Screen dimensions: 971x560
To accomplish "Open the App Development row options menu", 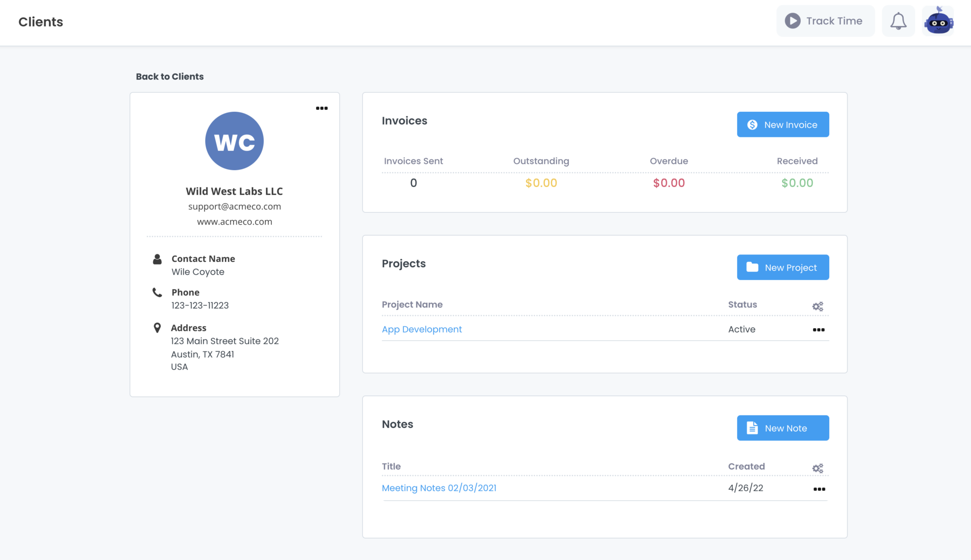I will [818, 329].
